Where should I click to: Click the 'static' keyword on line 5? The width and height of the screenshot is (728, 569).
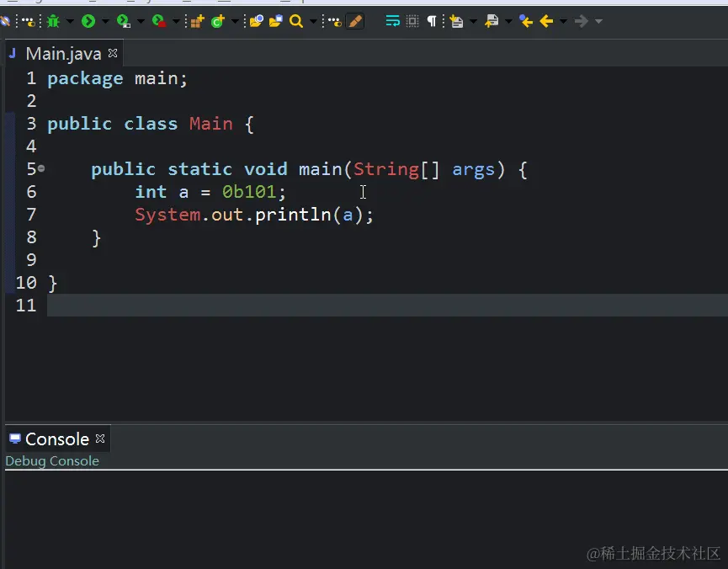(200, 169)
